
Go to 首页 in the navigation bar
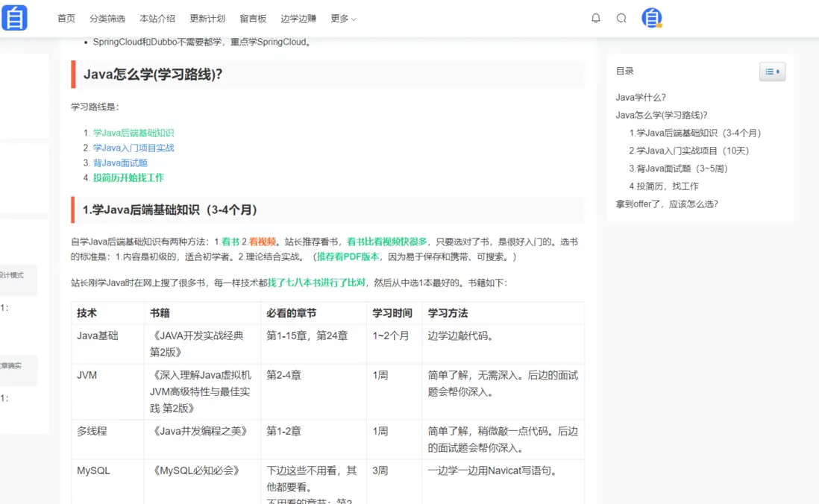pos(66,19)
